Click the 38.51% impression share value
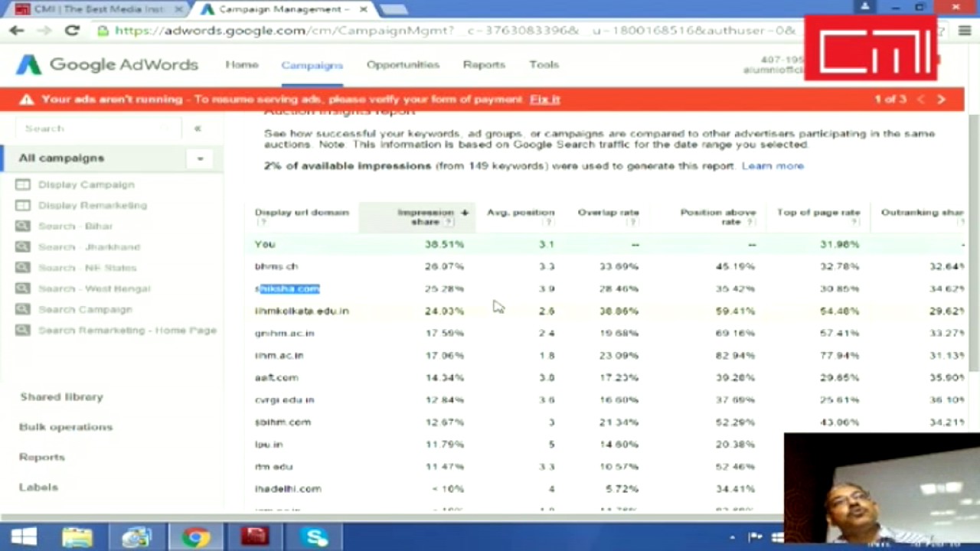The height and width of the screenshot is (551, 980). [444, 244]
